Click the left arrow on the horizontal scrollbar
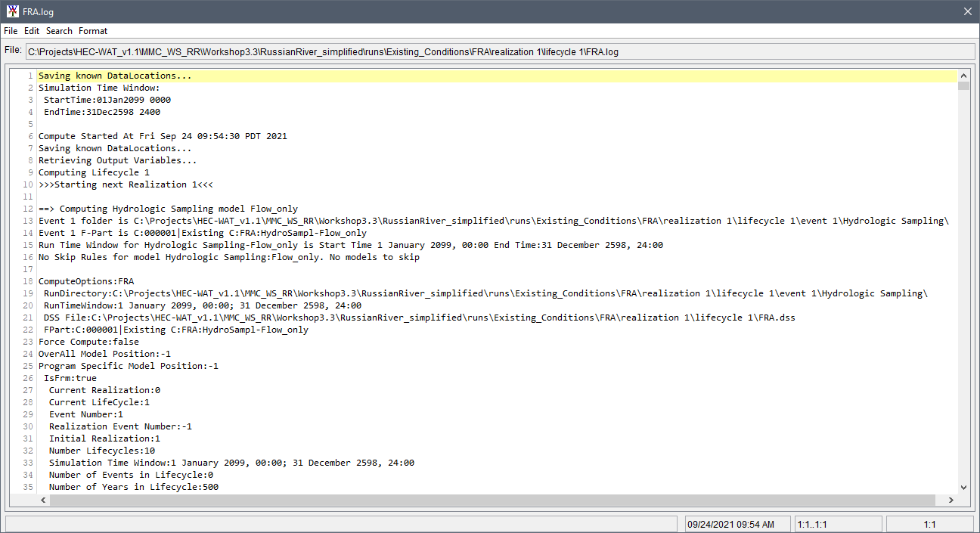The image size is (980, 533). coord(42,500)
